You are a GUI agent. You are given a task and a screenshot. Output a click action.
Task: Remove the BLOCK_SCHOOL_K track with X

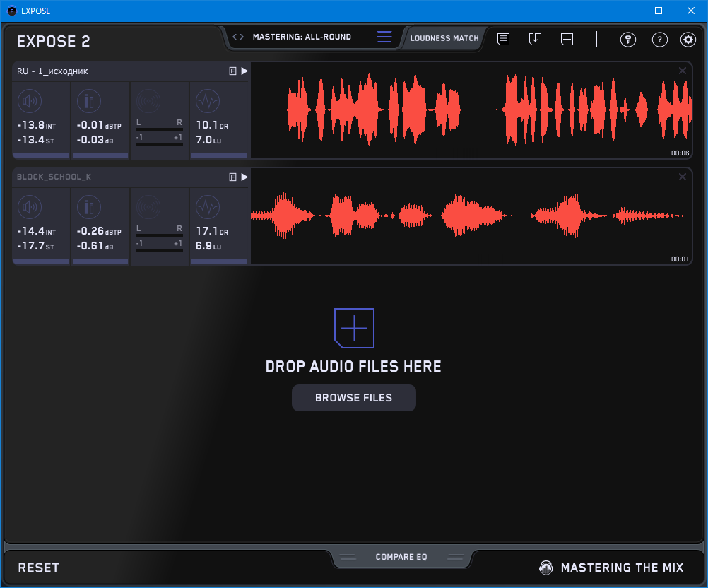(683, 177)
